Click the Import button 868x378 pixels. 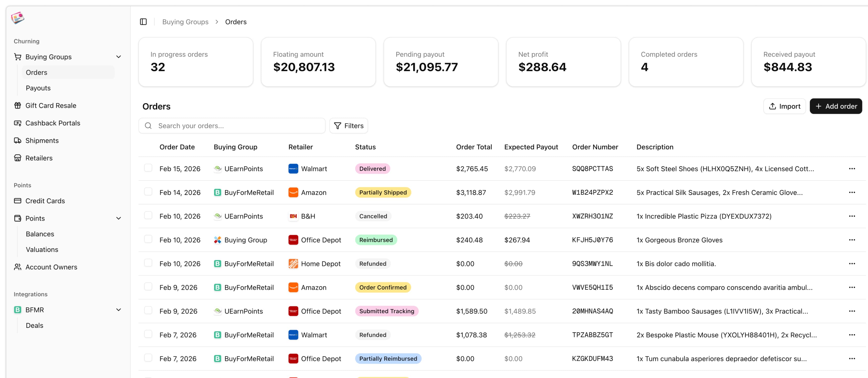pyautogui.click(x=784, y=106)
